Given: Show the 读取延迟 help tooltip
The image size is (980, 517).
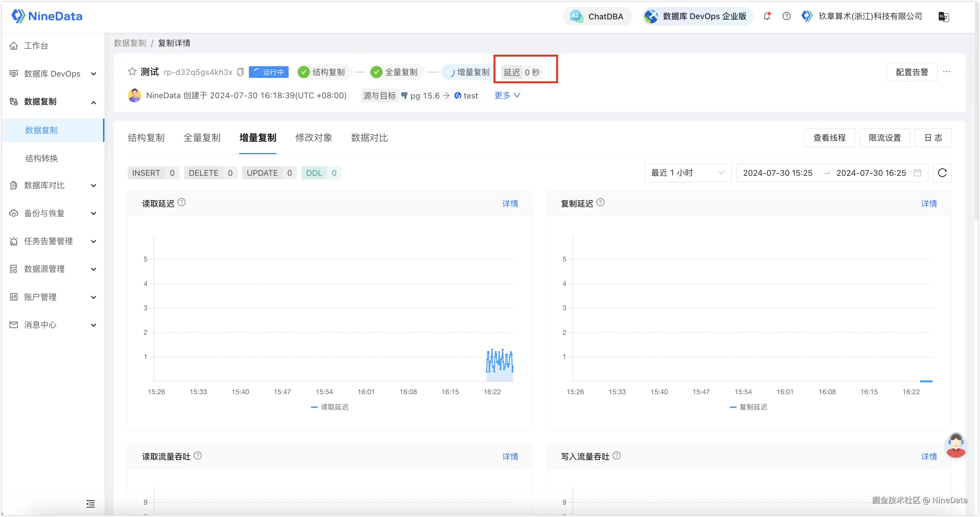Looking at the screenshot, I should (x=182, y=202).
